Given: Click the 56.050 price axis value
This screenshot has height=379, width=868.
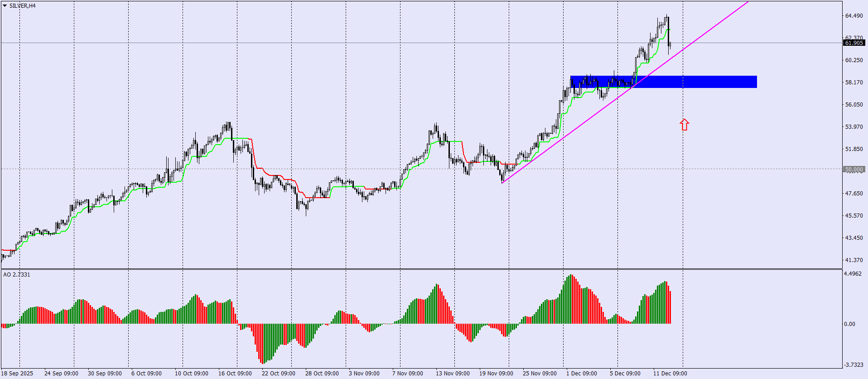Looking at the screenshot, I should tap(854, 105).
